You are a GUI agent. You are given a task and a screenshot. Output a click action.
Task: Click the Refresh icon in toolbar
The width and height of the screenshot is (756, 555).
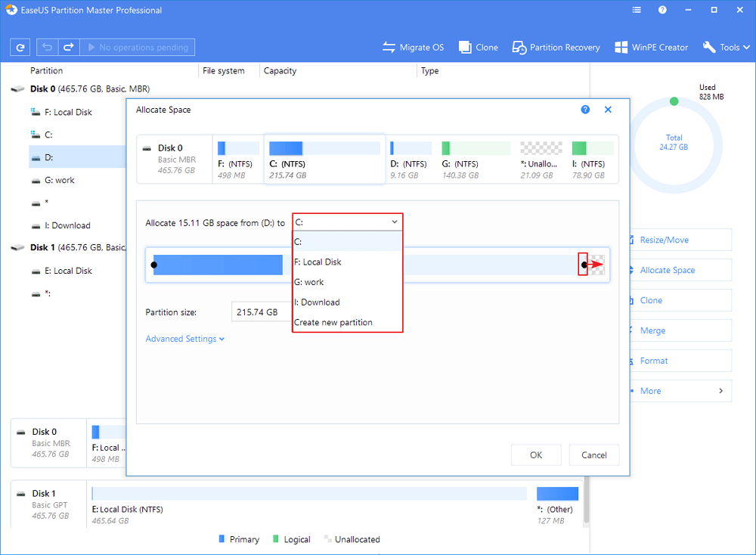click(x=20, y=47)
